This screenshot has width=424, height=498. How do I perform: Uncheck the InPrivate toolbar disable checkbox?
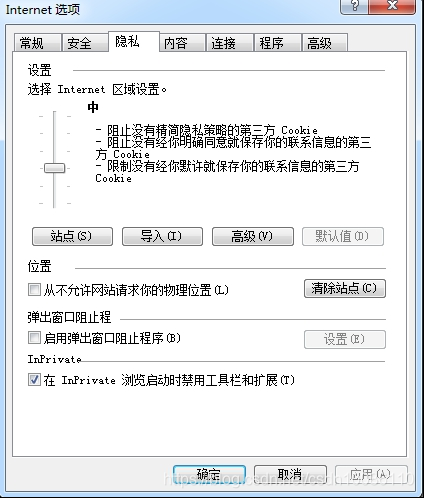[34, 380]
